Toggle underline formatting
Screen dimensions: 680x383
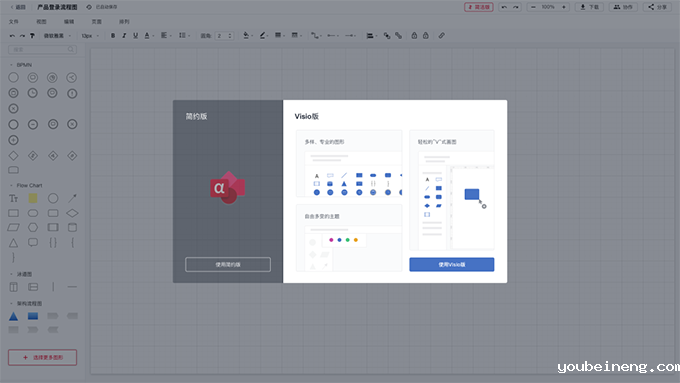click(135, 36)
